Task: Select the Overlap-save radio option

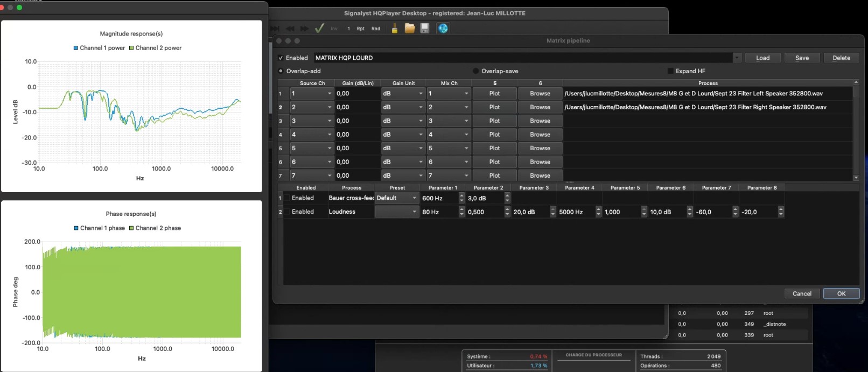Action: pyautogui.click(x=475, y=71)
